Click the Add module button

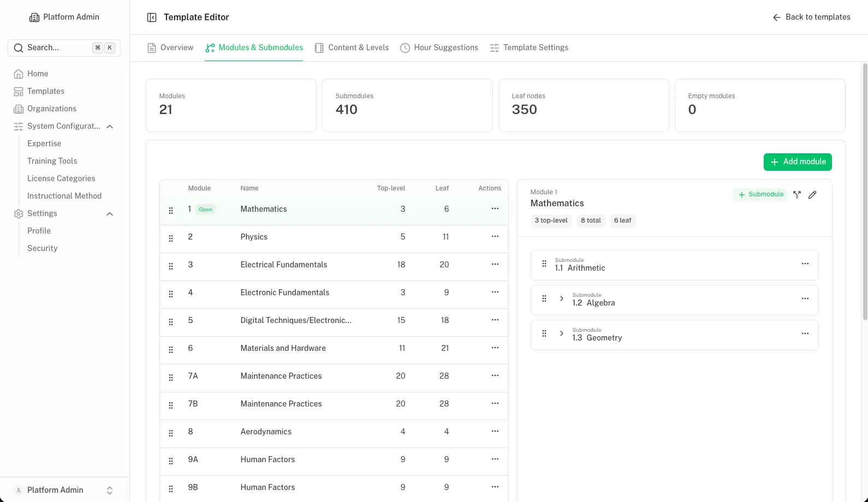point(798,162)
